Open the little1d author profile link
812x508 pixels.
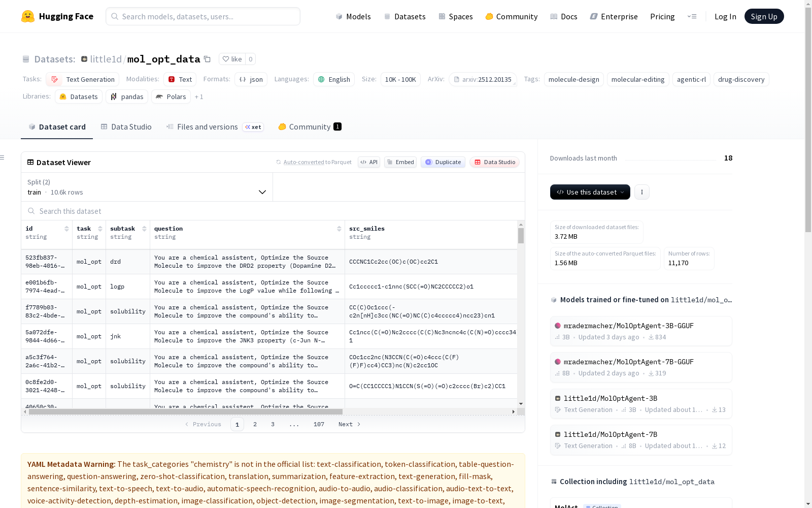[x=106, y=59]
